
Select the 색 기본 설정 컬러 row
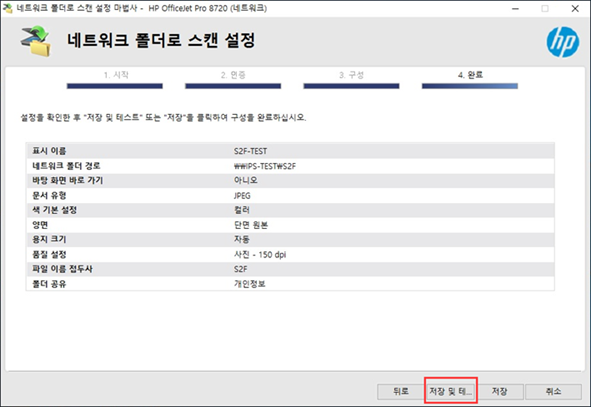[x=290, y=210]
